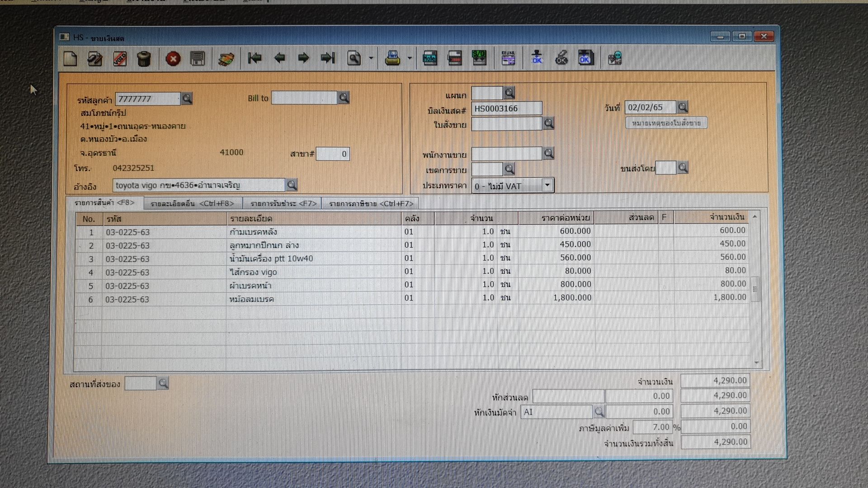This screenshot has width=868, height=488.
Task: Click the red-striped form icon
Action: (454, 58)
